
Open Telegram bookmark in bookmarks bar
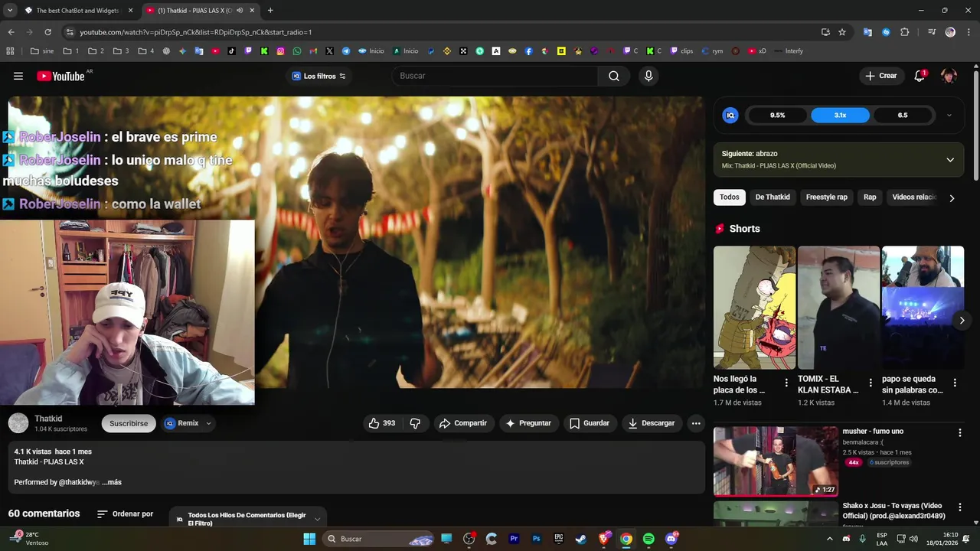(x=346, y=51)
